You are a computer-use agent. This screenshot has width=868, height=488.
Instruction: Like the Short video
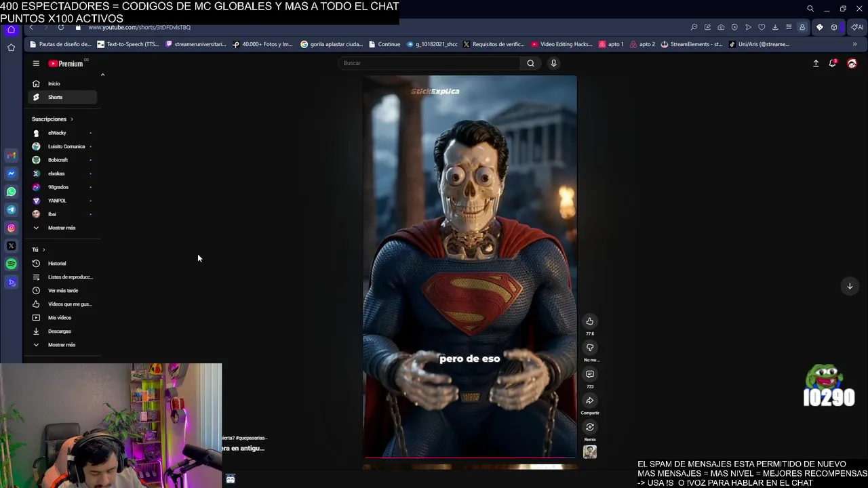(x=590, y=321)
